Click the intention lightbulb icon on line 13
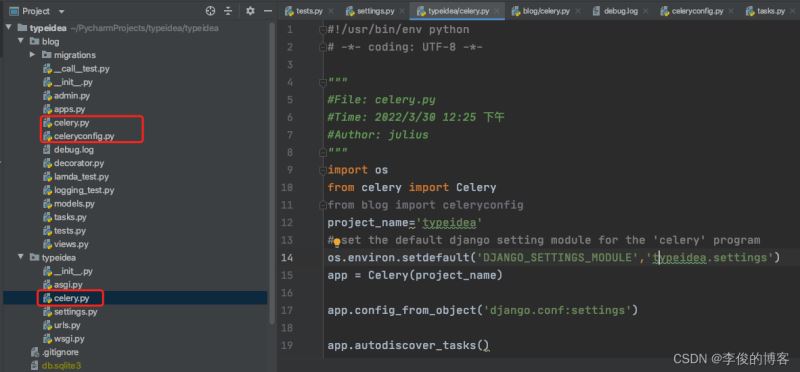Screen dimensions: 800x372 [x=337, y=243]
